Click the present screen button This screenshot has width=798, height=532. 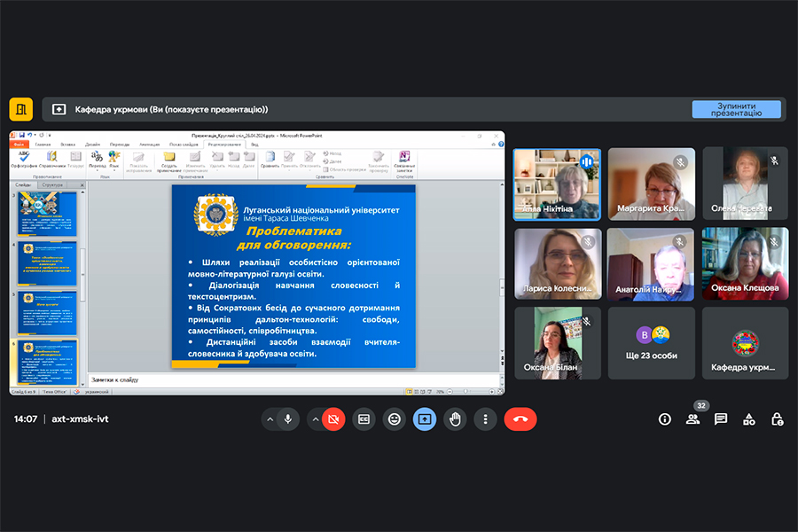pyautogui.click(x=425, y=419)
